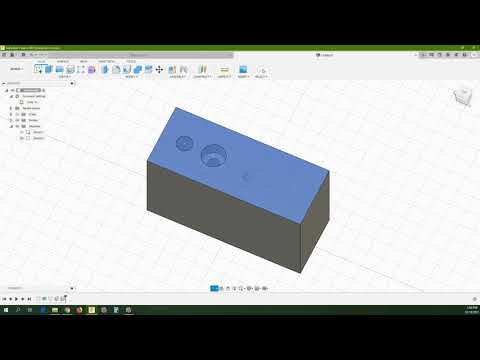Switch to the Tools tab
Screen dimensions: 480x360
click(131, 61)
